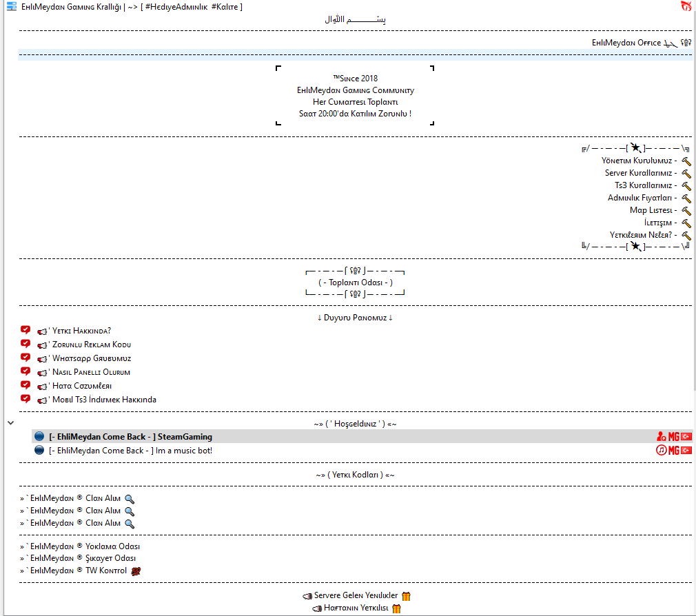This screenshot has height=616, width=696.
Task: Select the Yetki Kodları channel
Action: [x=355, y=475]
